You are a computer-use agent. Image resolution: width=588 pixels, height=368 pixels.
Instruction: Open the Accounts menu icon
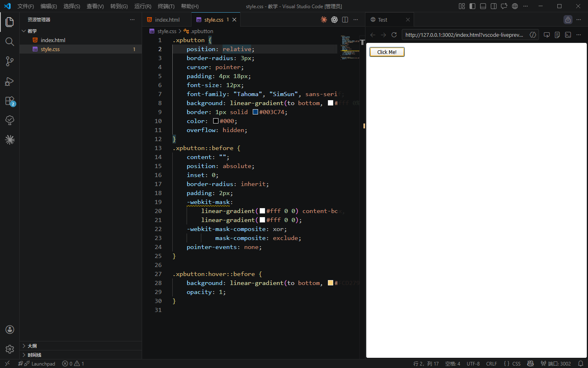point(10,330)
